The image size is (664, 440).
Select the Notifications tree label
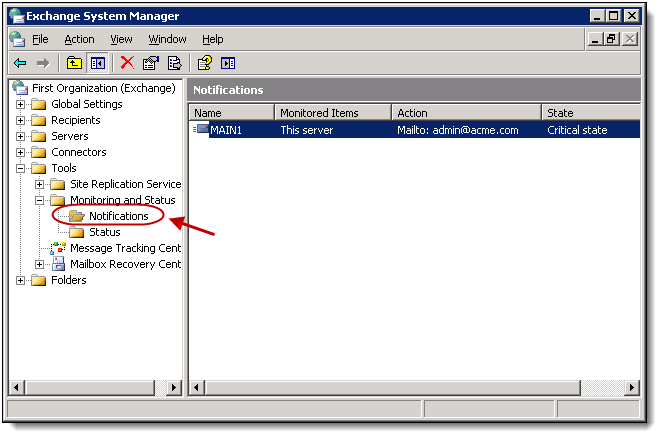[x=119, y=216]
